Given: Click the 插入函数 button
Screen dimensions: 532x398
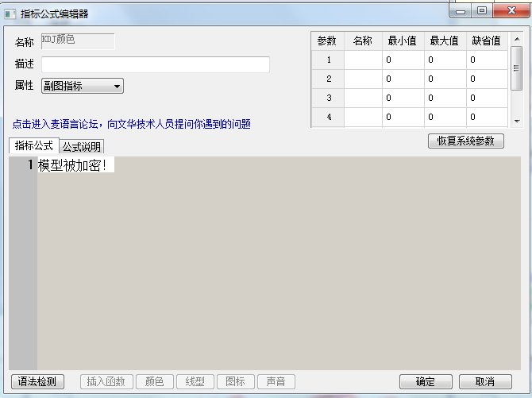Looking at the screenshot, I should 106,381.
